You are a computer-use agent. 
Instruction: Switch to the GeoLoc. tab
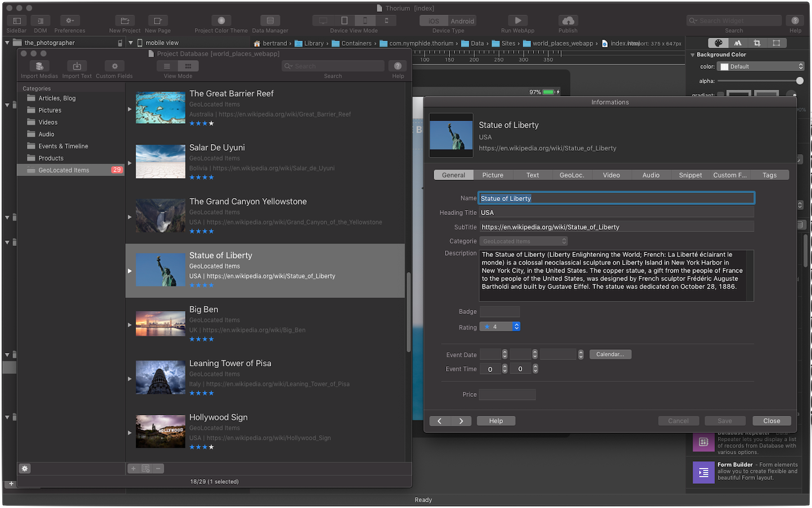point(571,175)
